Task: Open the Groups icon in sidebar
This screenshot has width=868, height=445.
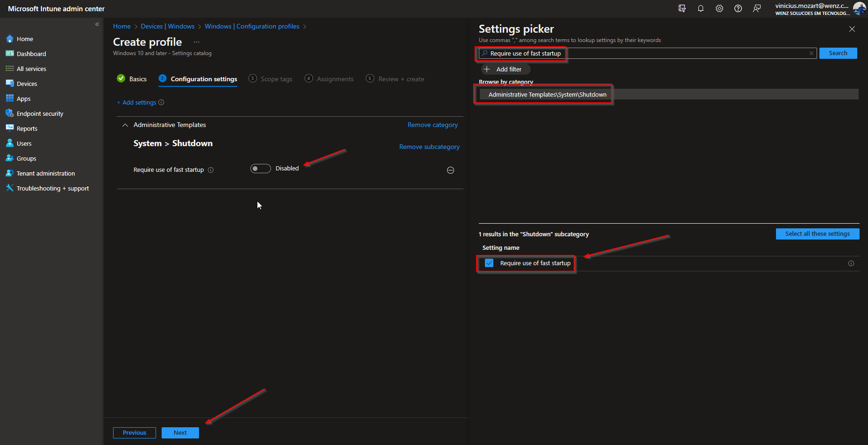Action: (9, 158)
